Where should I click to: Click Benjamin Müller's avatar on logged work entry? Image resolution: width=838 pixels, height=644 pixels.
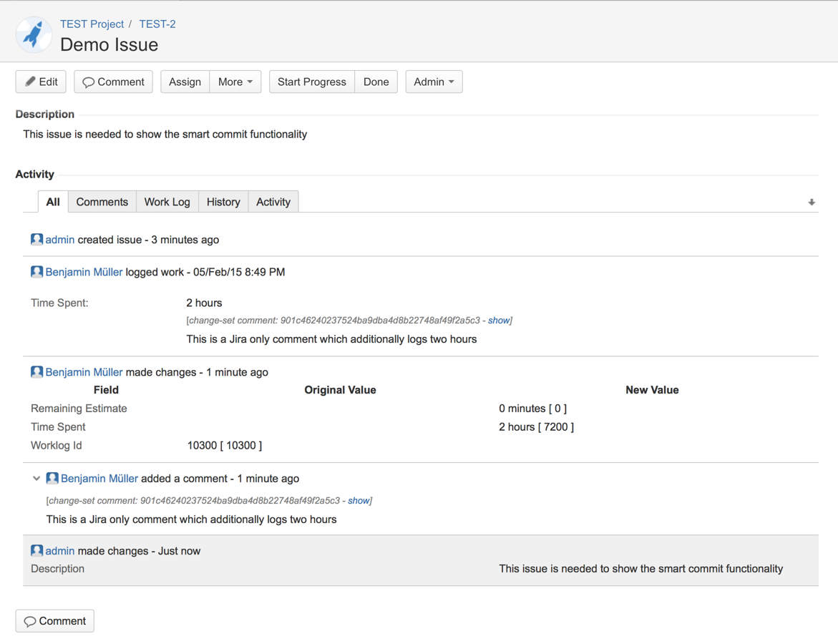(36, 272)
